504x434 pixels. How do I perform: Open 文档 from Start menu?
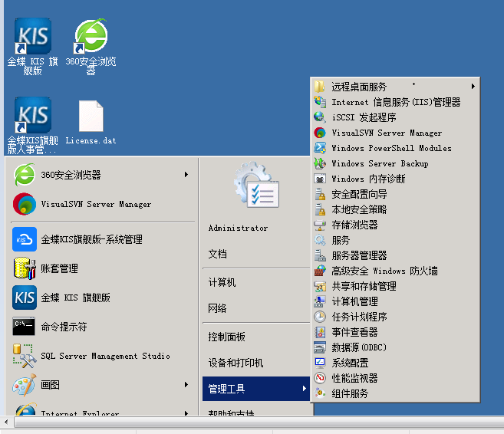click(217, 254)
